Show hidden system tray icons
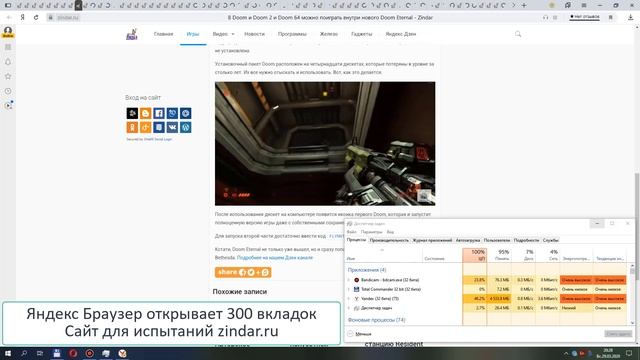The image size is (640, 360). pos(566,353)
